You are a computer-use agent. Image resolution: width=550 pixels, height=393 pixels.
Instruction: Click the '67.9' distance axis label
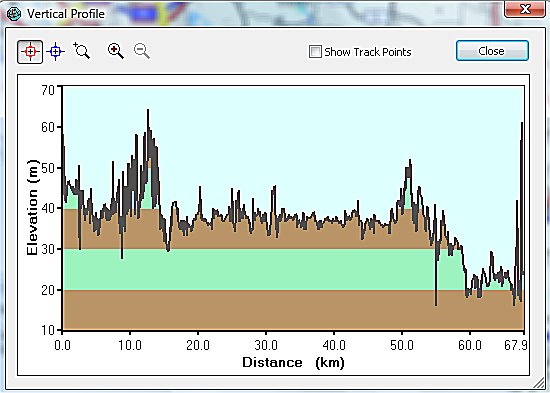pos(515,345)
